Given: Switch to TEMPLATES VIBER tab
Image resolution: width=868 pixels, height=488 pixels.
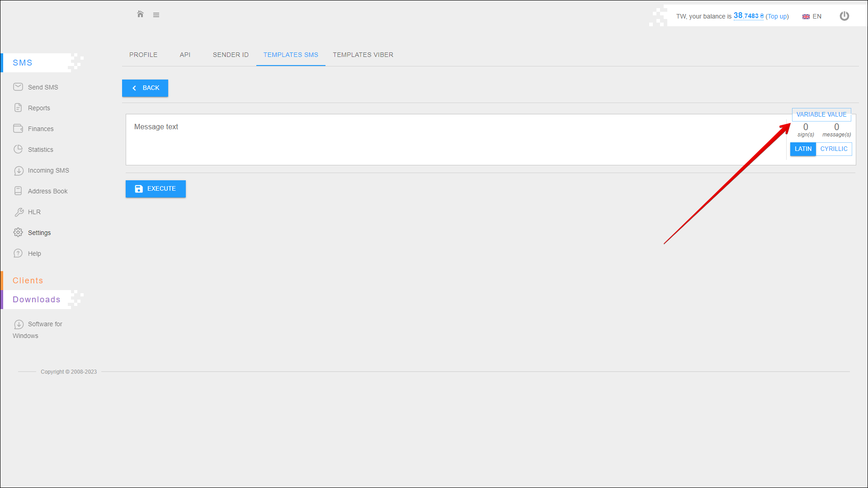Looking at the screenshot, I should [363, 55].
